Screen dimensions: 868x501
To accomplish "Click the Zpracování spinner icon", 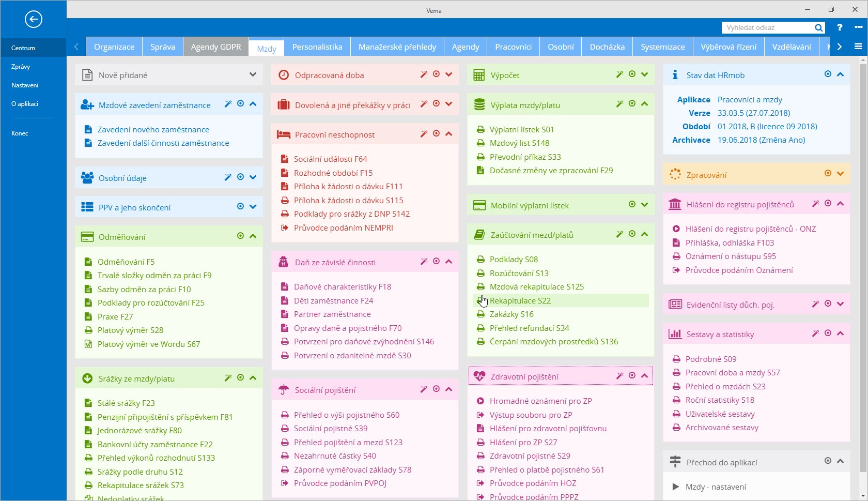I will 675,175.
